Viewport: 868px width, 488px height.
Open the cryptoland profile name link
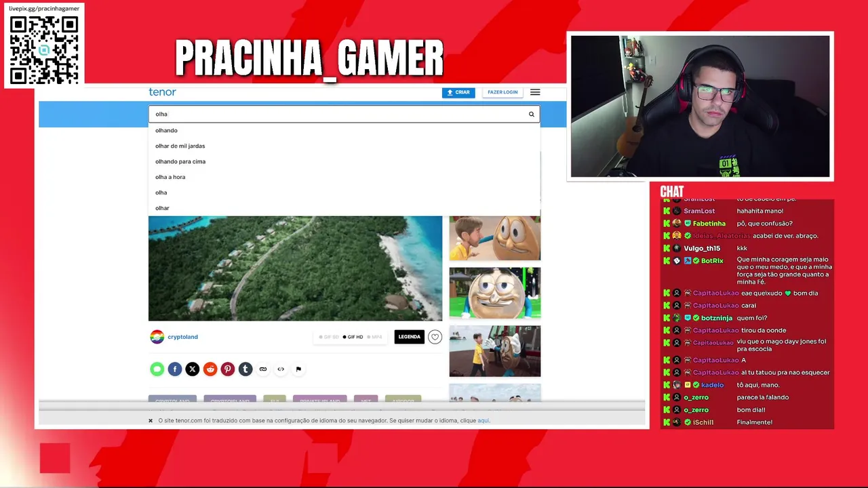pyautogui.click(x=183, y=337)
